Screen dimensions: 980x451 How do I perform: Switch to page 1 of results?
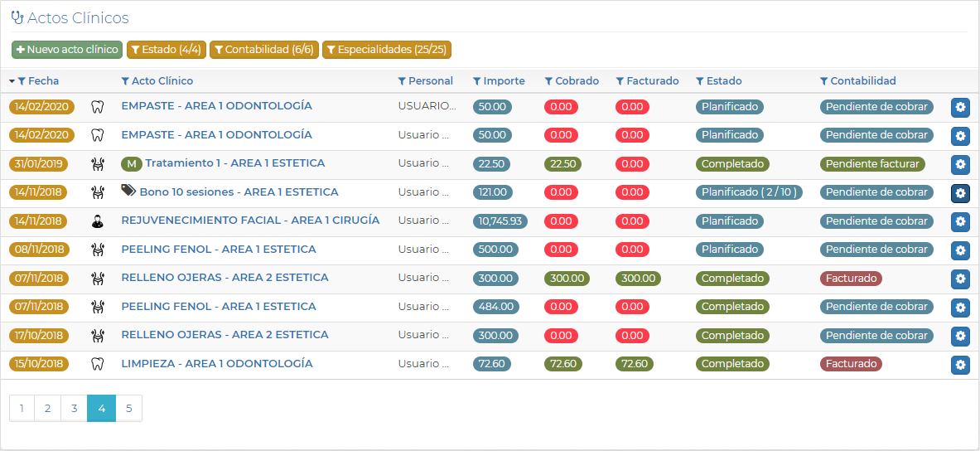[x=22, y=408]
